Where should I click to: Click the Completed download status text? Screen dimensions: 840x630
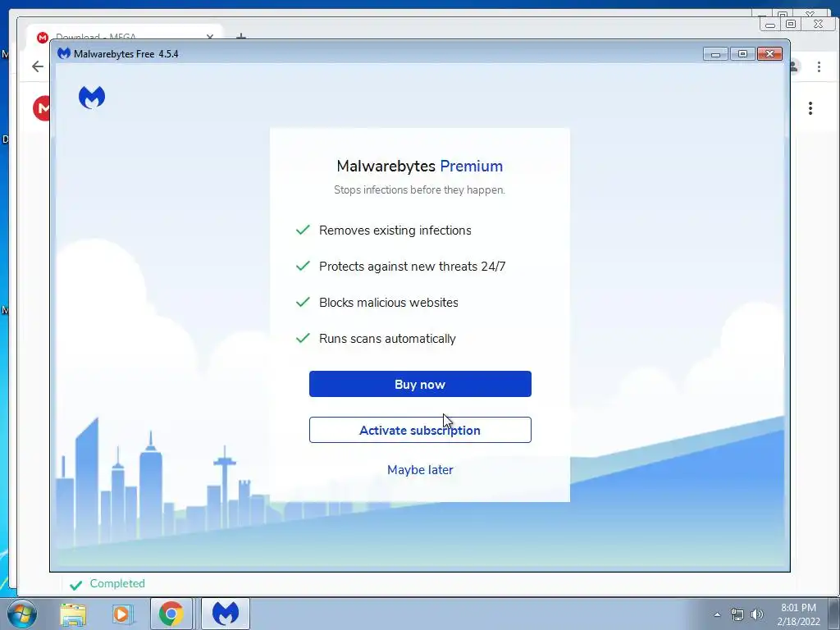coord(117,583)
